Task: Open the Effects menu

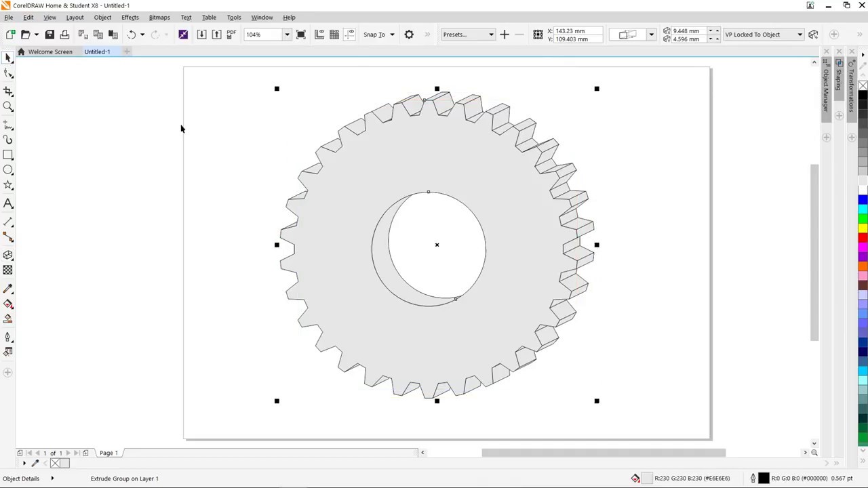Action: click(x=130, y=18)
